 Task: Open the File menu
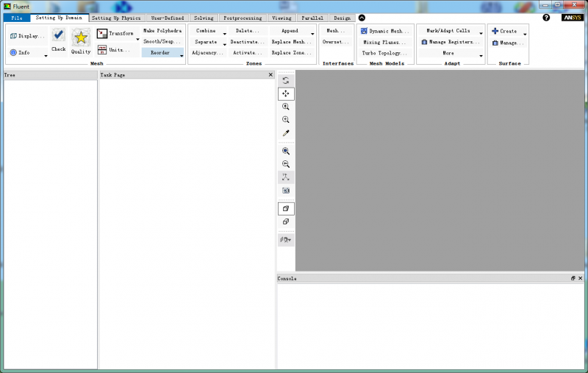click(x=16, y=18)
